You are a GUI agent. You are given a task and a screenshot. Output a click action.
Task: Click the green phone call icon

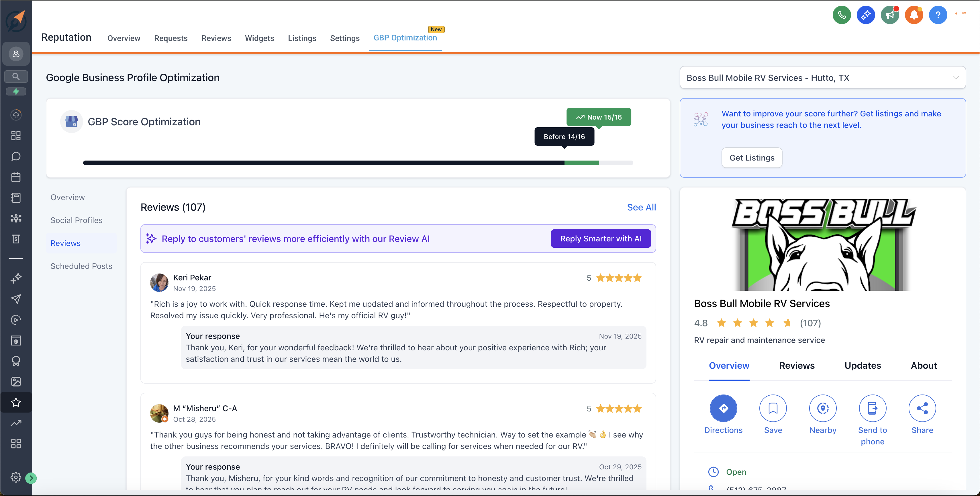(842, 15)
